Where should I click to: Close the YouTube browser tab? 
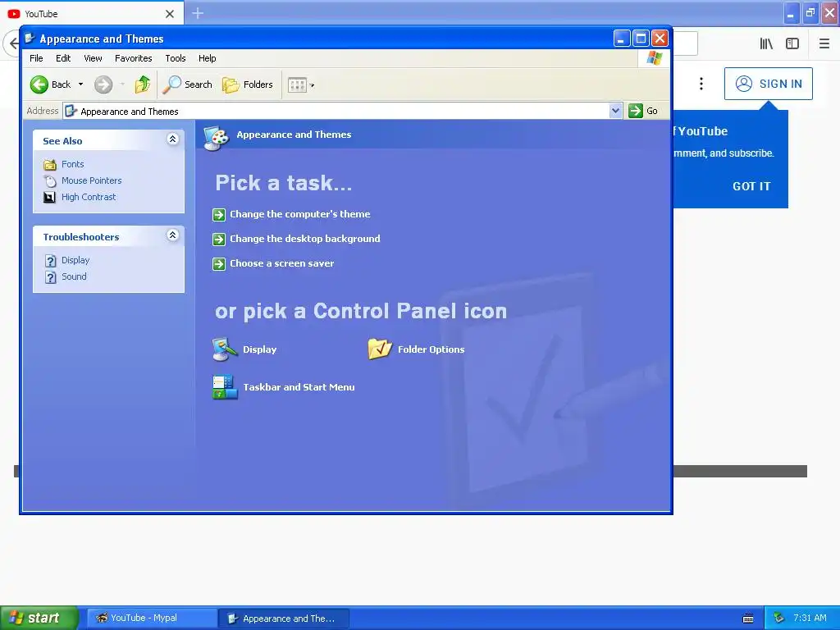click(170, 14)
